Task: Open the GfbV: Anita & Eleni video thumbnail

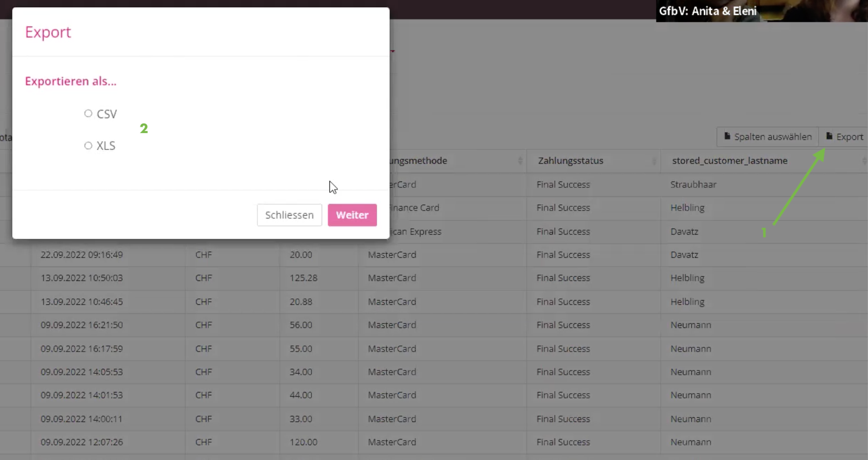Action: pos(761,11)
